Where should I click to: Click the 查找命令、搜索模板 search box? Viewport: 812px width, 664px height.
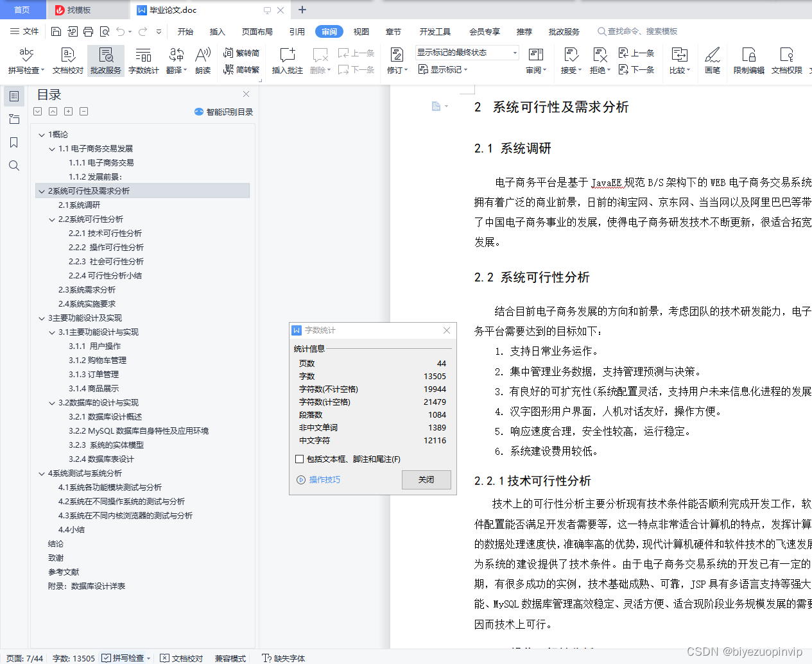point(638,31)
